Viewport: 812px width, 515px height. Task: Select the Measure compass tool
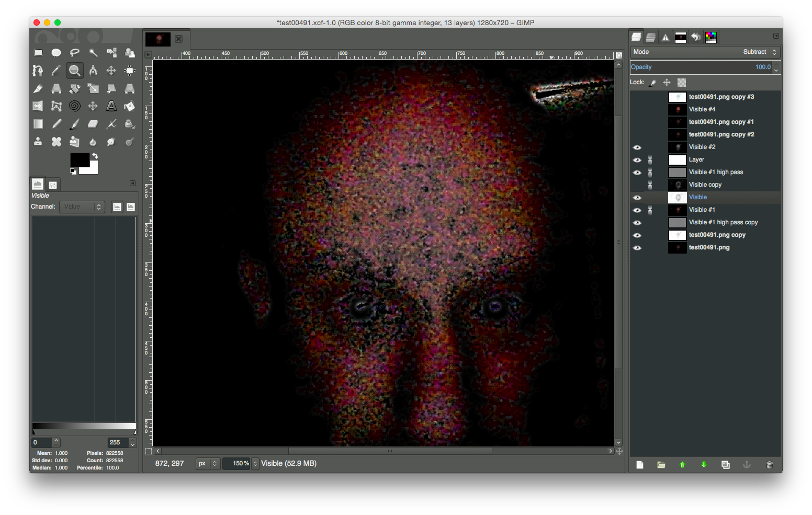(x=93, y=70)
